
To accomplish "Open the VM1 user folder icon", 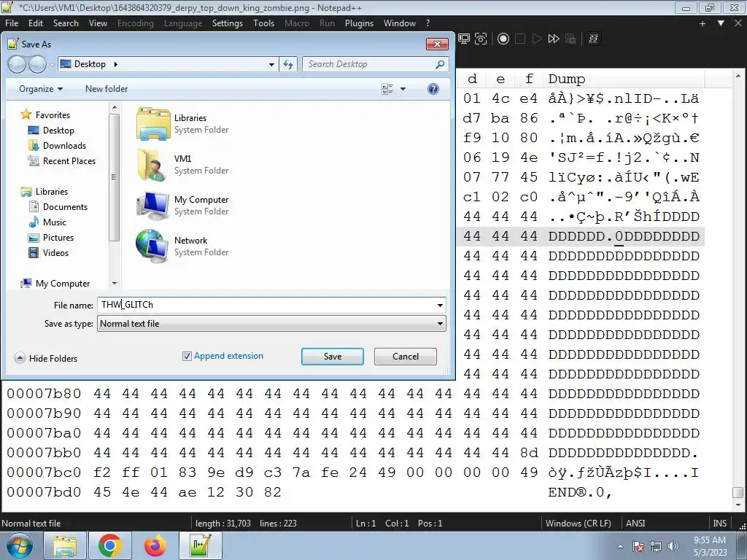I will [152, 165].
